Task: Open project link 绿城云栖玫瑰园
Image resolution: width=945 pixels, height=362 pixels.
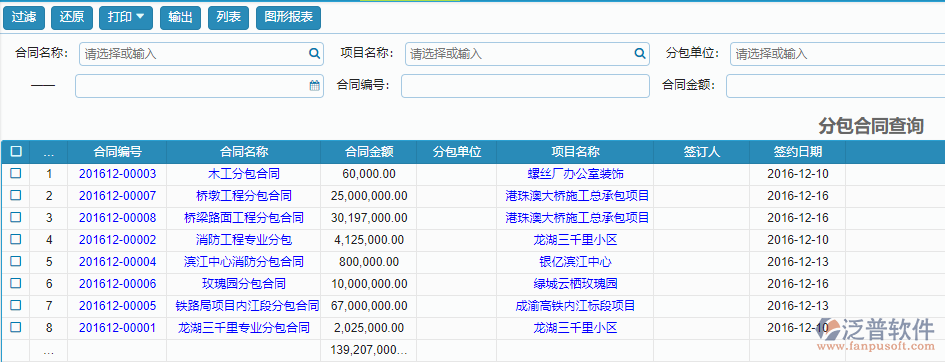Action: tap(576, 284)
